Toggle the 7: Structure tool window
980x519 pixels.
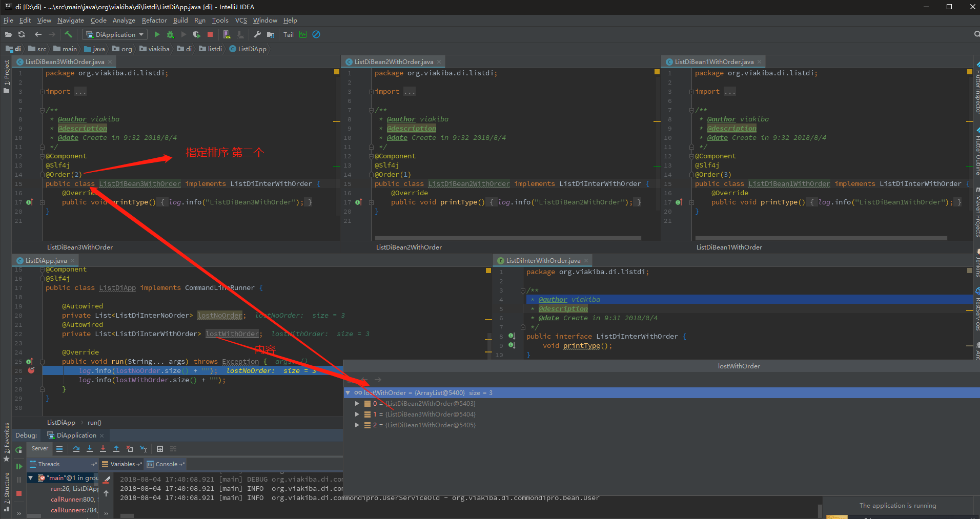(7, 492)
